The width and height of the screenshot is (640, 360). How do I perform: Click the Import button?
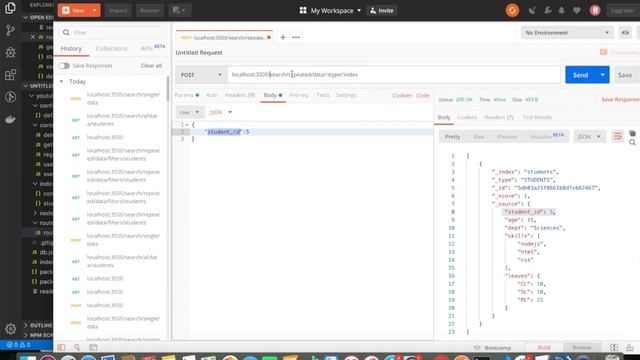click(118, 11)
